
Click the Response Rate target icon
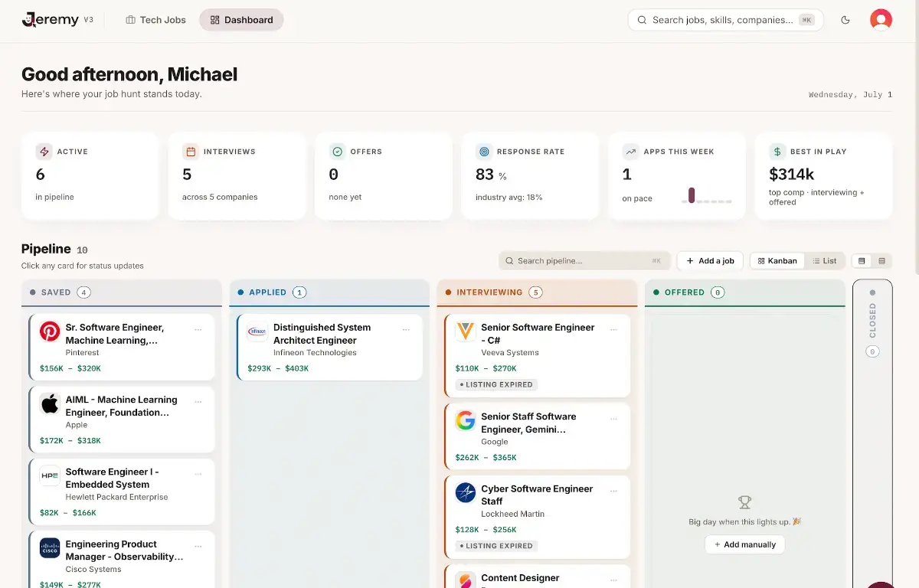coord(484,152)
